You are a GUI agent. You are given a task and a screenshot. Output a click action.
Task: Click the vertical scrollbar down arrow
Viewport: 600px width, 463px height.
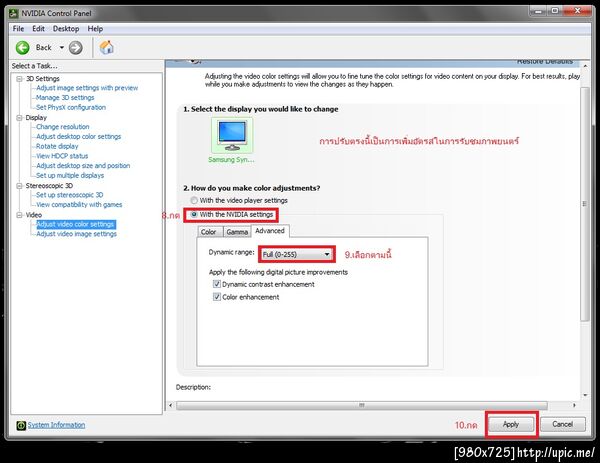click(585, 395)
